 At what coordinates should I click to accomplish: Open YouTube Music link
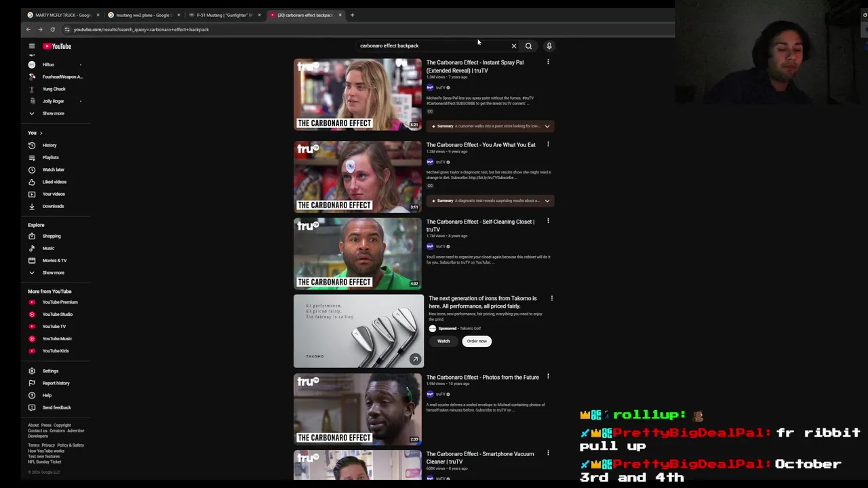tap(57, 339)
